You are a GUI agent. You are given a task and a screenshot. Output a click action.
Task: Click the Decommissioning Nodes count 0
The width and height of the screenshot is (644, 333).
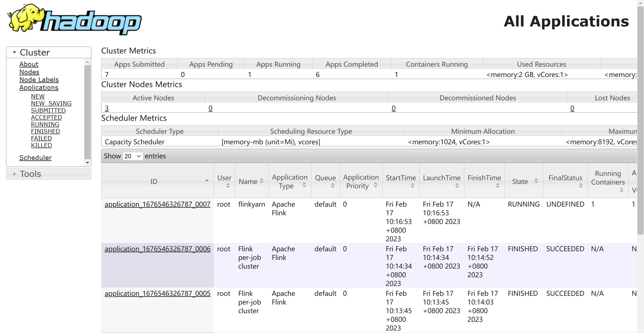click(x=210, y=108)
